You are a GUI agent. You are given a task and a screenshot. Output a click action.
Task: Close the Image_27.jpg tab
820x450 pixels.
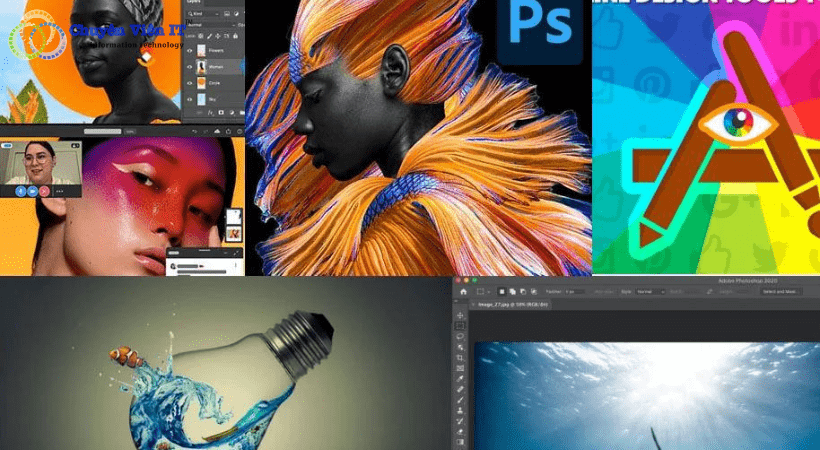[x=473, y=305]
